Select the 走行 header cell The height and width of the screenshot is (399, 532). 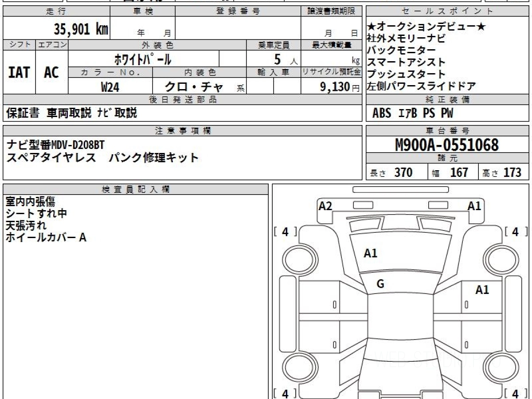pos(56,12)
